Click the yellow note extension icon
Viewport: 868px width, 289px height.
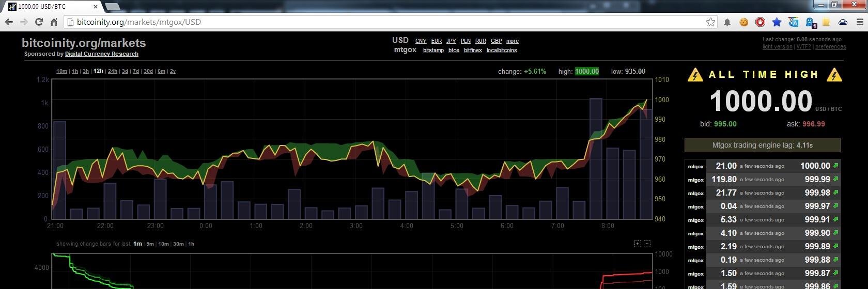click(826, 22)
